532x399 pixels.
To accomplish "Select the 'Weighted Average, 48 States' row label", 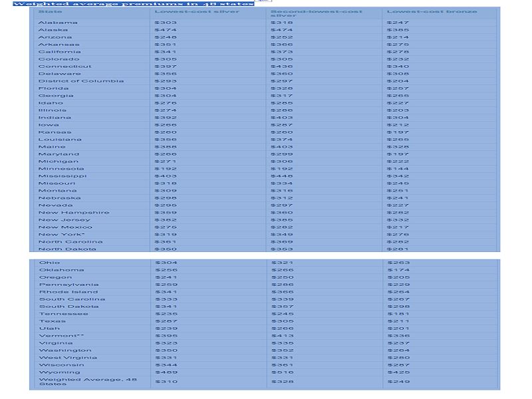I will [88, 381].
